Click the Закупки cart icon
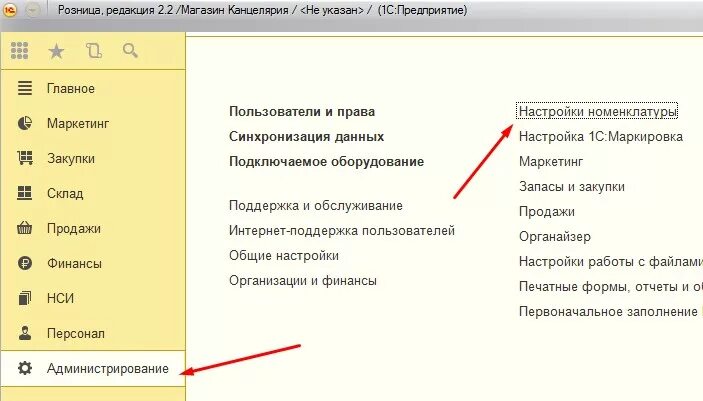 25,158
